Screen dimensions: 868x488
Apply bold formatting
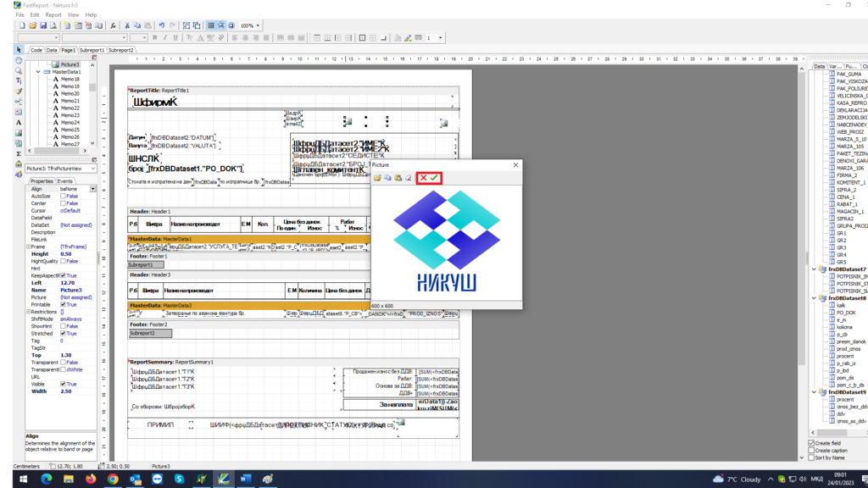(154, 37)
